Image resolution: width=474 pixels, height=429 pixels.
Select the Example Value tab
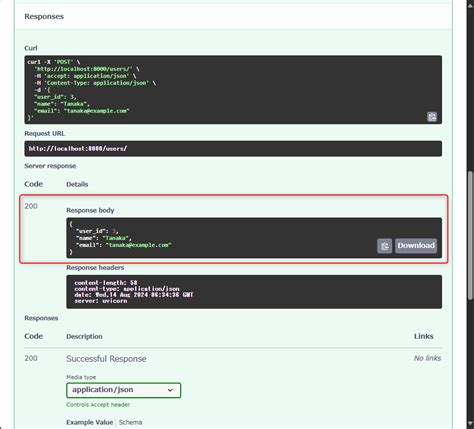tap(89, 422)
